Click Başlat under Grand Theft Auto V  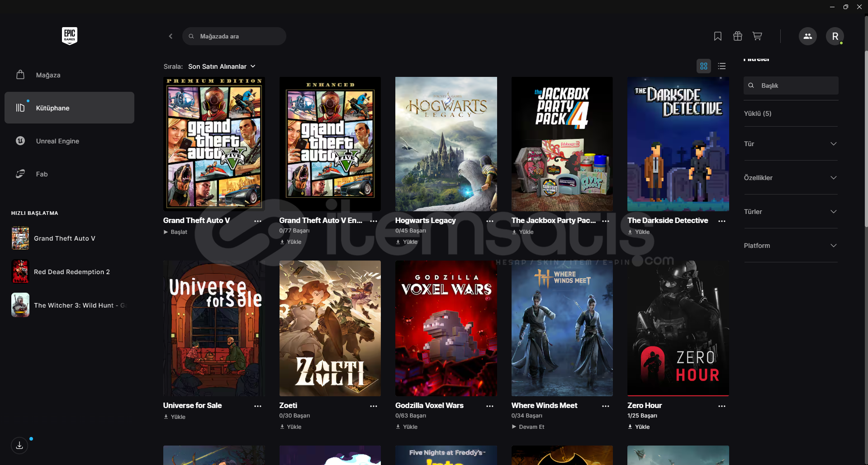[175, 232]
